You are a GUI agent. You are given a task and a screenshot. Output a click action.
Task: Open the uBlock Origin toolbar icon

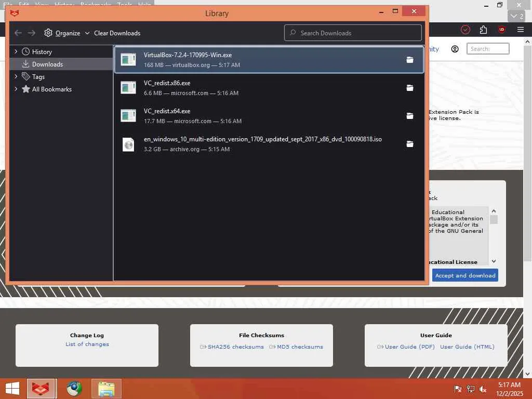(x=502, y=30)
